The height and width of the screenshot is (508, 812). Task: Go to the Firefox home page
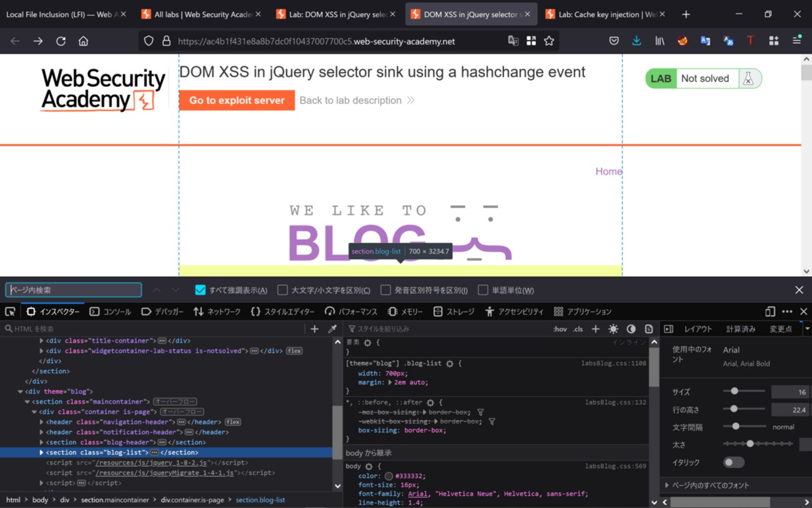click(x=83, y=41)
